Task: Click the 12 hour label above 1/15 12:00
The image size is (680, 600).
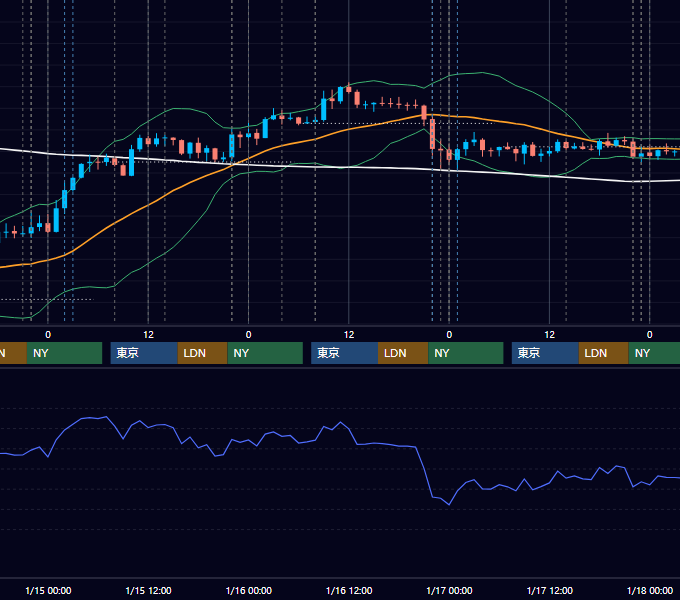Action: pos(148,335)
